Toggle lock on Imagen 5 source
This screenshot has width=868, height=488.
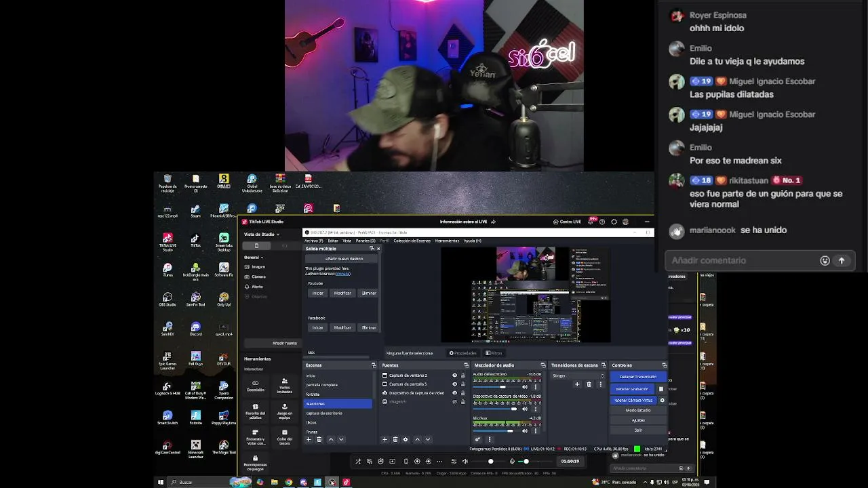[x=463, y=402]
